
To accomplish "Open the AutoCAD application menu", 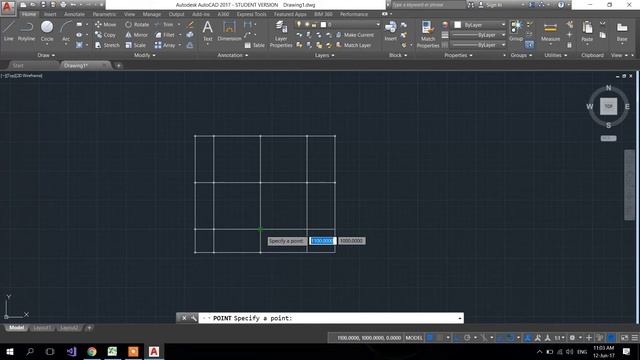I will coord(8,7).
